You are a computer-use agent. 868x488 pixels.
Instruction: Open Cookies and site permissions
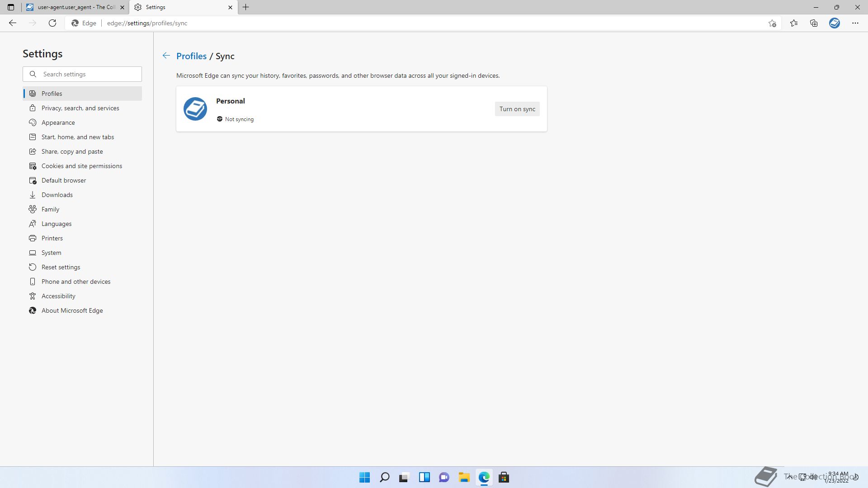click(82, 166)
